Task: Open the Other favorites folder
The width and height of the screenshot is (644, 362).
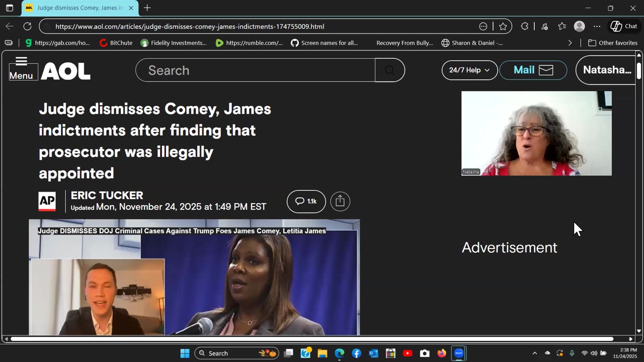Action: click(x=613, y=43)
